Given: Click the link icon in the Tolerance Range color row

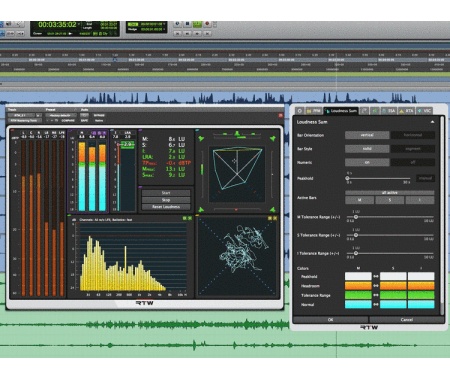Looking at the screenshot, I should tap(376, 295).
